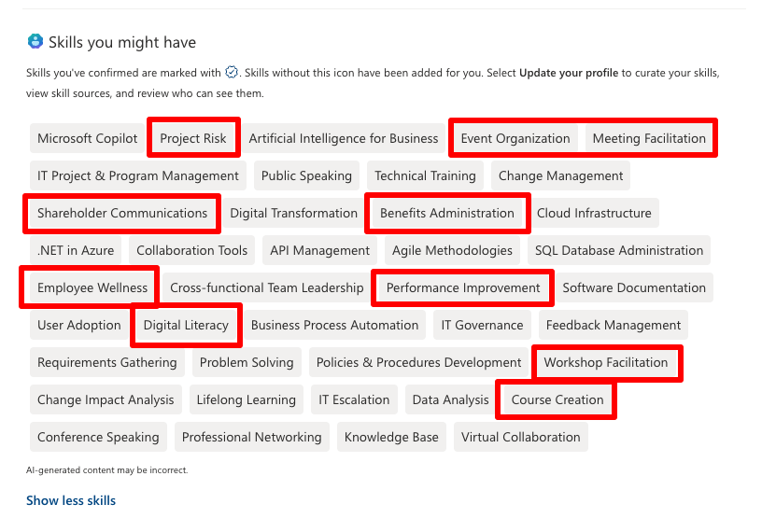Click the Digital Literacy skill chip

(x=186, y=325)
